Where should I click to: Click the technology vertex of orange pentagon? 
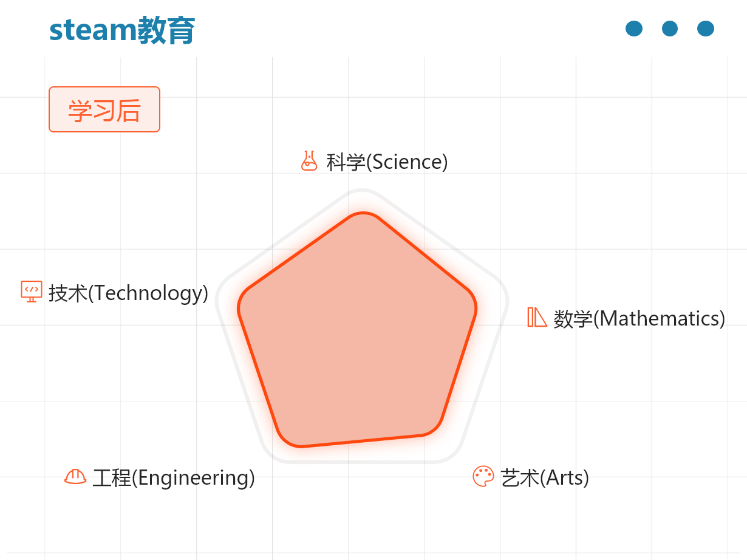point(240,304)
